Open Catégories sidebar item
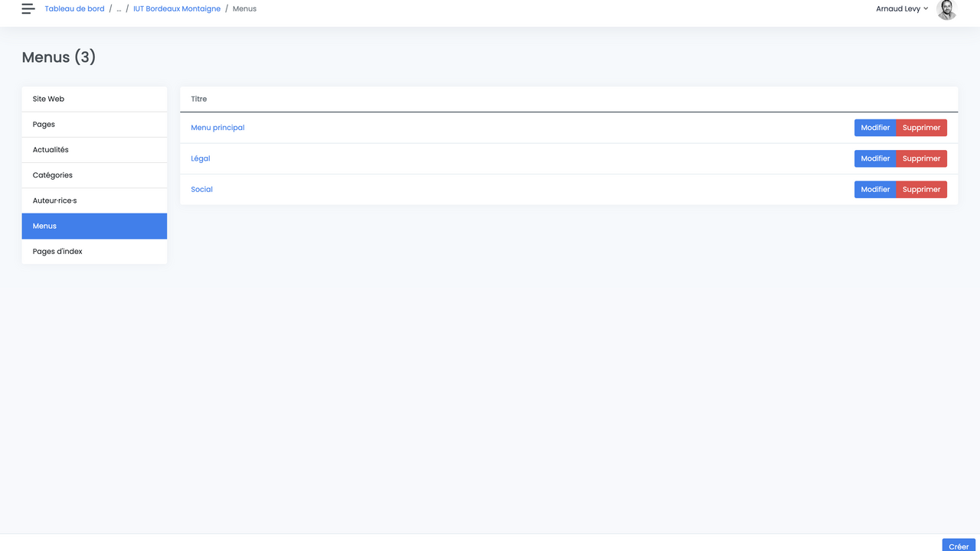Image resolution: width=980 pixels, height=551 pixels. (x=94, y=175)
